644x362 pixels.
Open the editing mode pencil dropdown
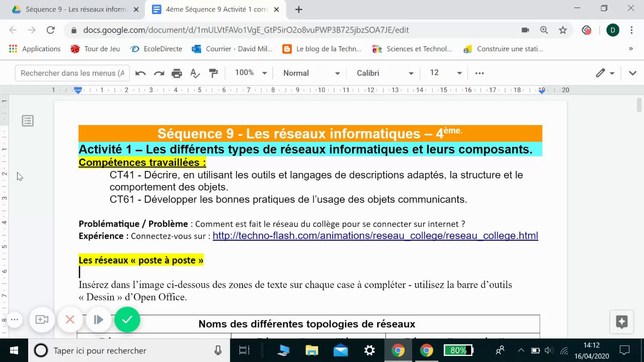coord(605,73)
